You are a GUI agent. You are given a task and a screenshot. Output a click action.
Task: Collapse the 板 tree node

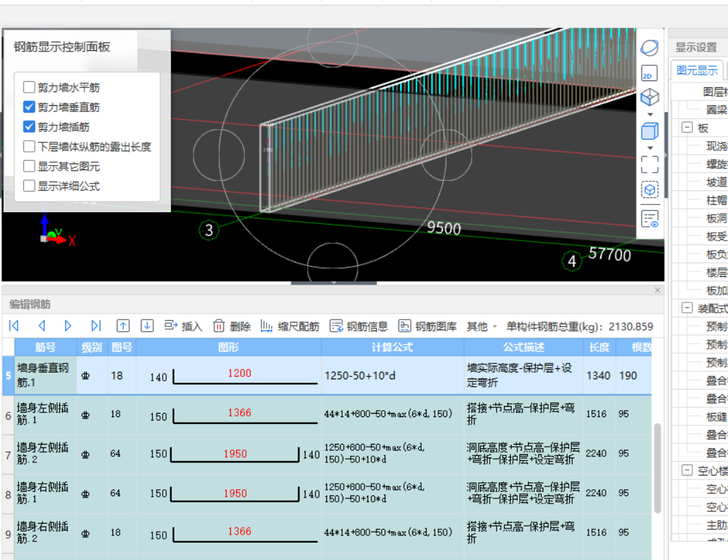click(687, 127)
